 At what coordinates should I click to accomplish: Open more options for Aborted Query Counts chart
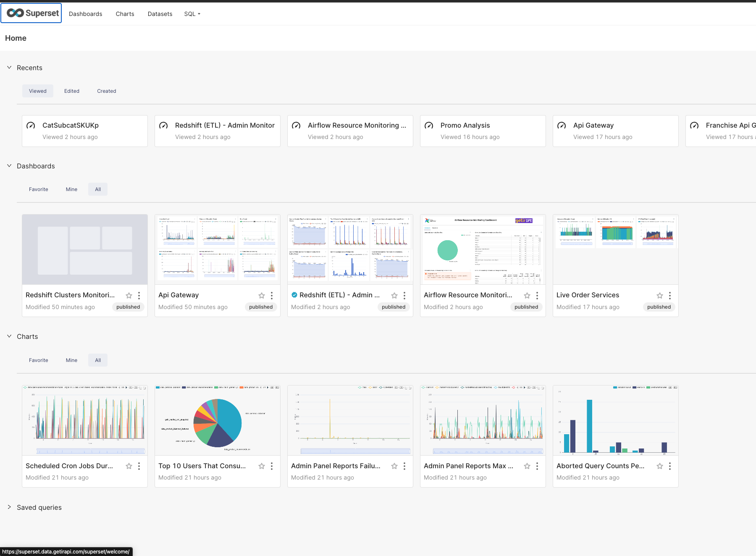(670, 466)
